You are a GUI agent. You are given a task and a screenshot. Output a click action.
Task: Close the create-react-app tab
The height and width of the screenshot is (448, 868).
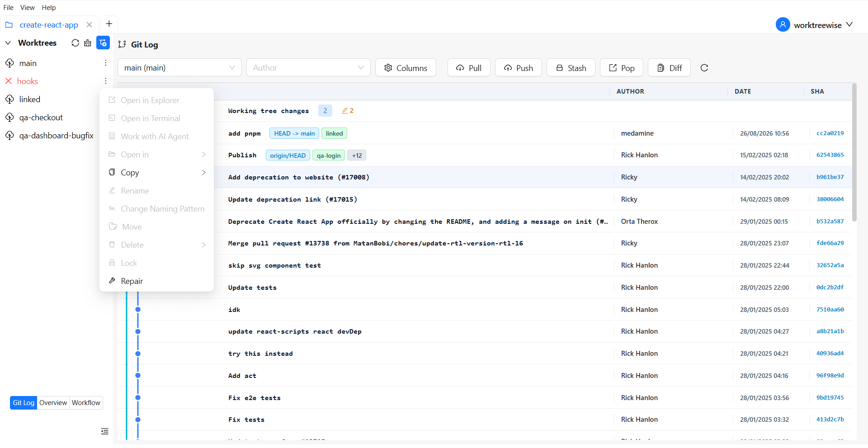[90, 25]
